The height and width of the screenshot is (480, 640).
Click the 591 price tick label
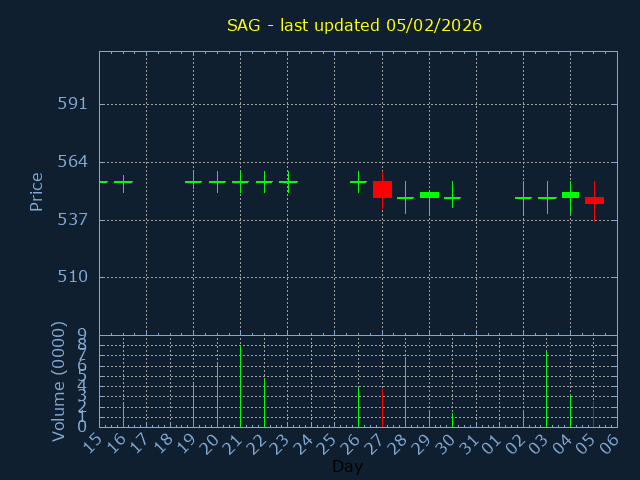click(71, 103)
